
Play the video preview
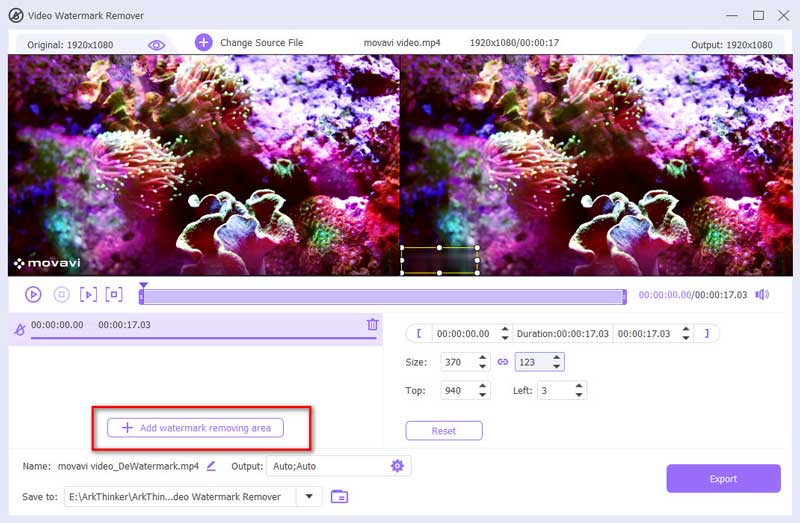click(x=33, y=294)
